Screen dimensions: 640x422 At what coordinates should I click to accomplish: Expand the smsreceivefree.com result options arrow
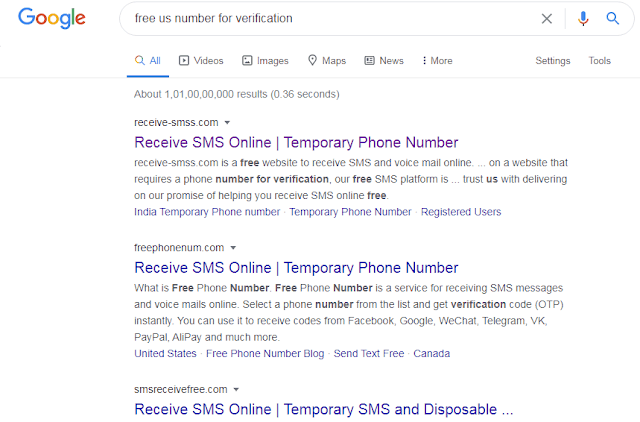pos(236,389)
